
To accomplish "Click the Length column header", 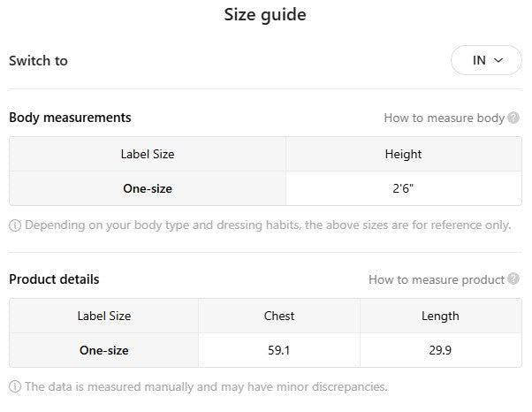I will point(440,316).
